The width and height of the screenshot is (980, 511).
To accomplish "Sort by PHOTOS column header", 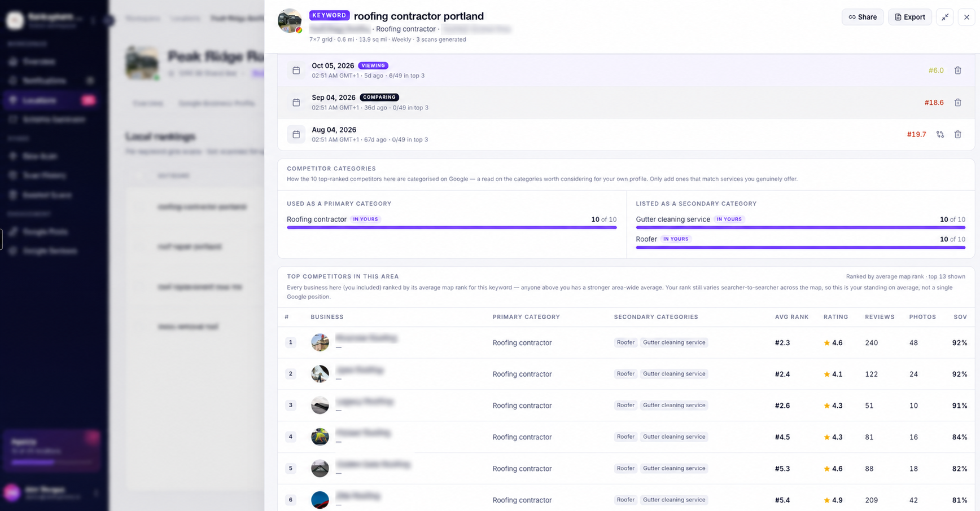I will coord(922,317).
